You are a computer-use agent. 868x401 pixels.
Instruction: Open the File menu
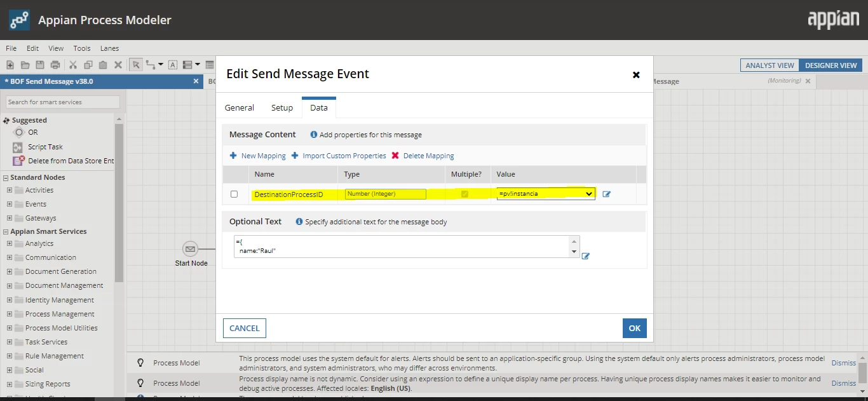coord(11,48)
